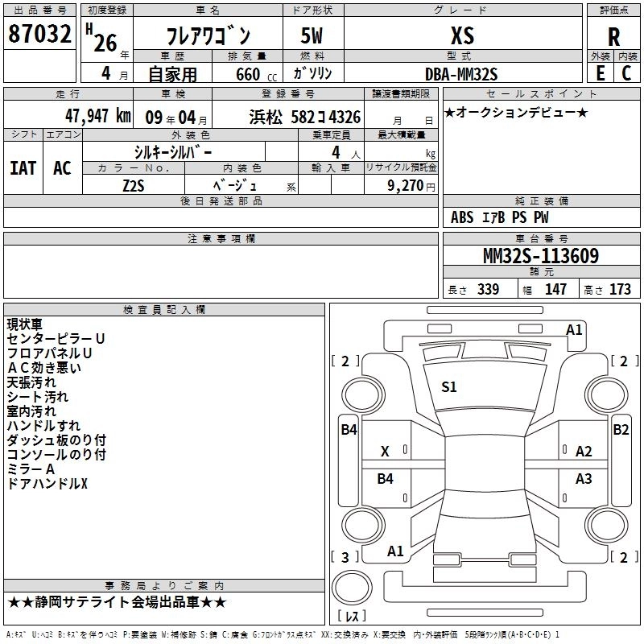Image resolution: width=644 pixels, height=644 pixels.
Task: Select the exterior grade E cell
Action: coord(600,73)
